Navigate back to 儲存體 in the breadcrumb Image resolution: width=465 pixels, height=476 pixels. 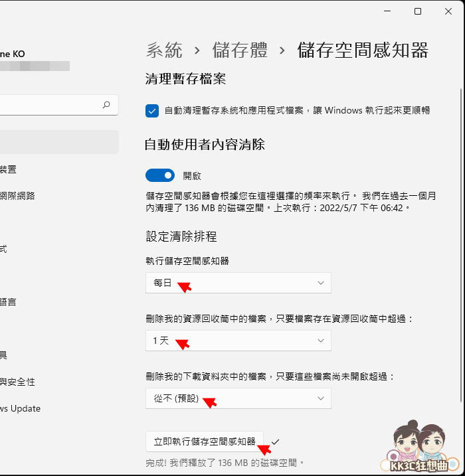[x=240, y=50]
